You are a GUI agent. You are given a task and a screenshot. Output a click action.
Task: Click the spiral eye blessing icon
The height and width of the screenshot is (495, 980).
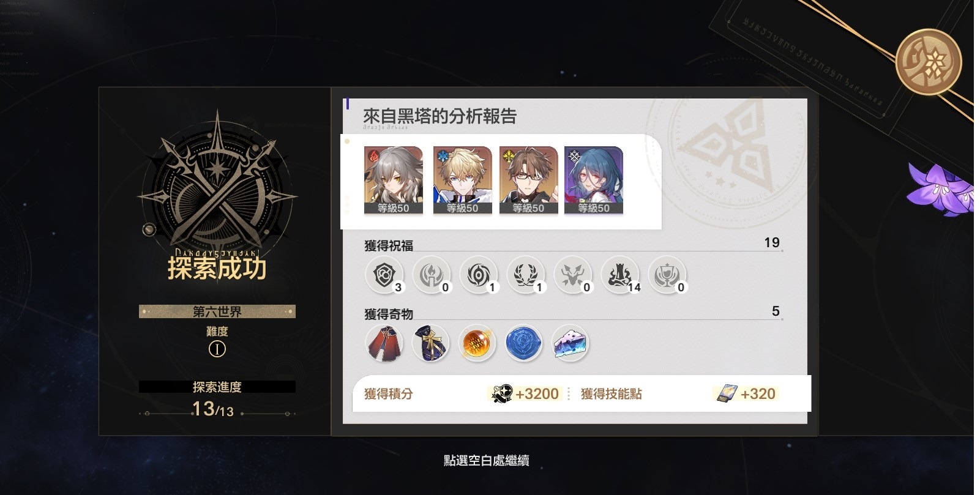479,275
